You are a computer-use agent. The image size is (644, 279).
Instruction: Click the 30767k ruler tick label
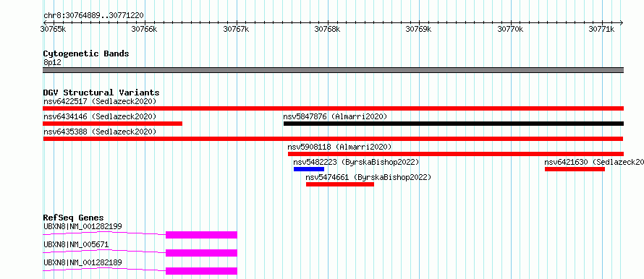pyautogui.click(x=236, y=29)
